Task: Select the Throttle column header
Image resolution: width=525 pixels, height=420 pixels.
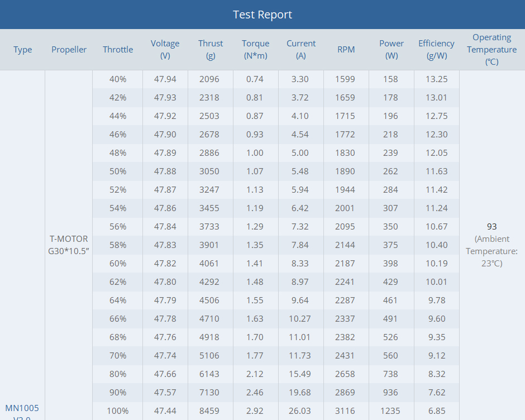Action: pos(118,50)
